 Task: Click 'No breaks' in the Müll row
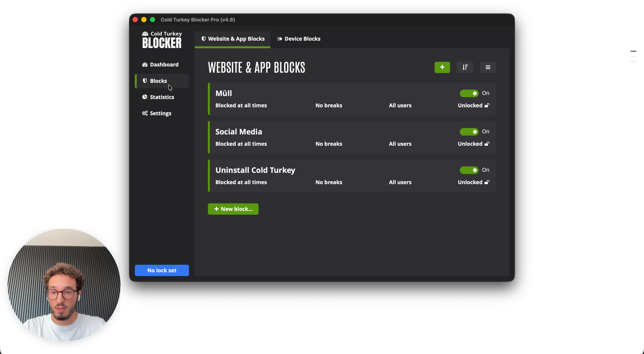(329, 105)
